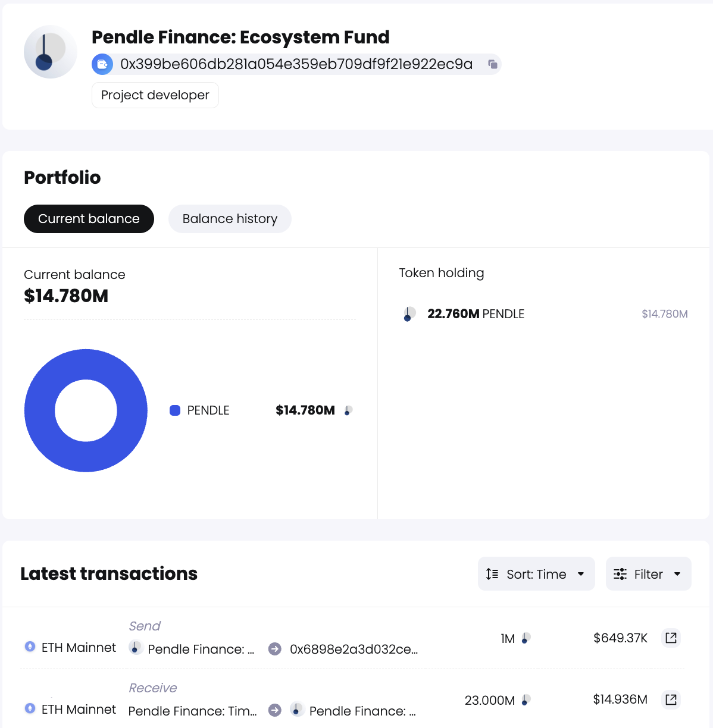Click the filter sliders icon in Filter button
713x728 pixels.
pos(620,573)
